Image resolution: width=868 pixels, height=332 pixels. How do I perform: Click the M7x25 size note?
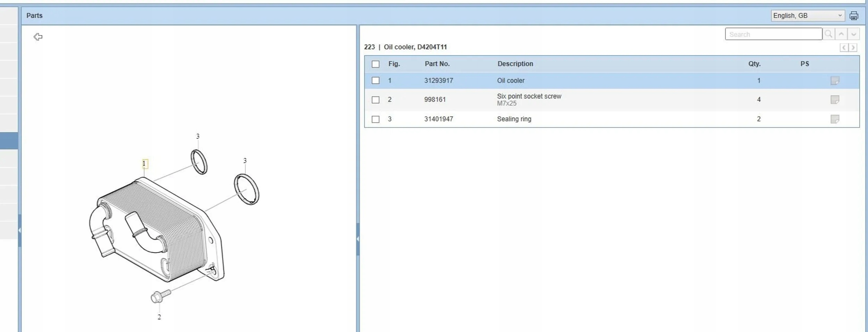point(507,103)
